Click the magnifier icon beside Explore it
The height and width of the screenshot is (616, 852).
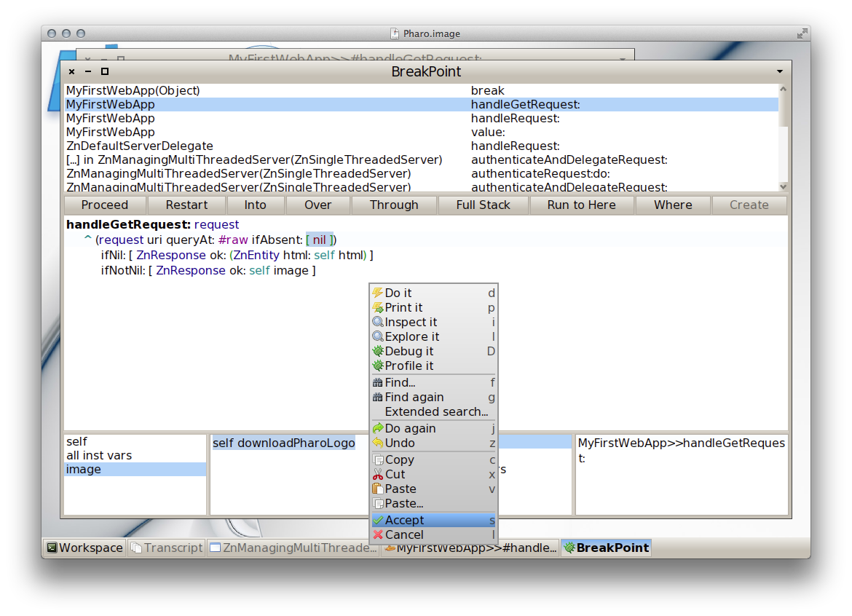point(378,337)
